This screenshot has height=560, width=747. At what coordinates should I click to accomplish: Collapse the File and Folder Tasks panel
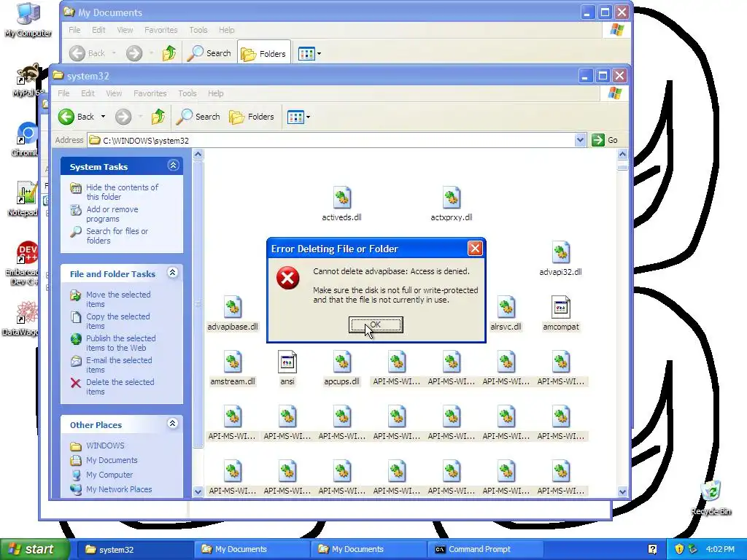(173, 273)
